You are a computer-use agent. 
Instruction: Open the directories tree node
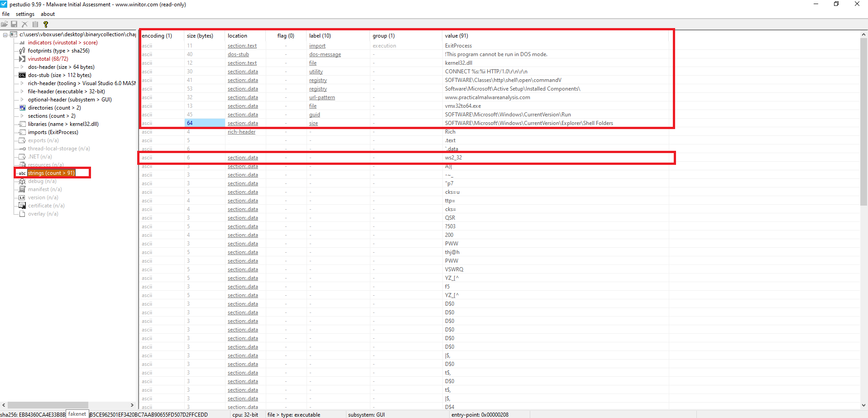54,108
